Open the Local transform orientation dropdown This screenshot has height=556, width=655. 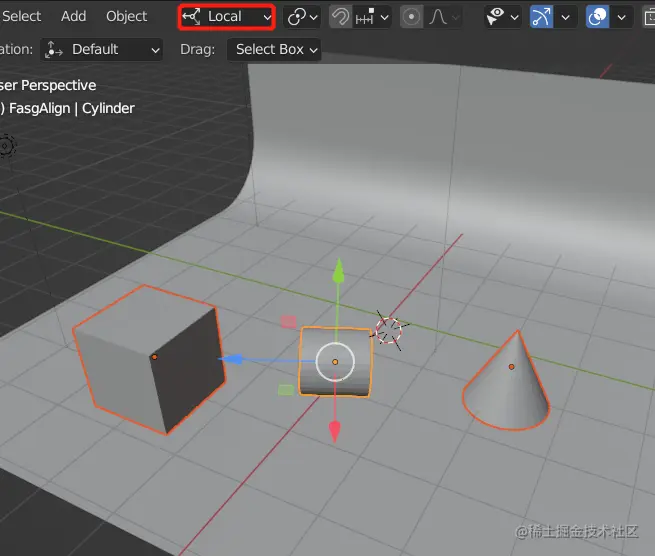(227, 17)
